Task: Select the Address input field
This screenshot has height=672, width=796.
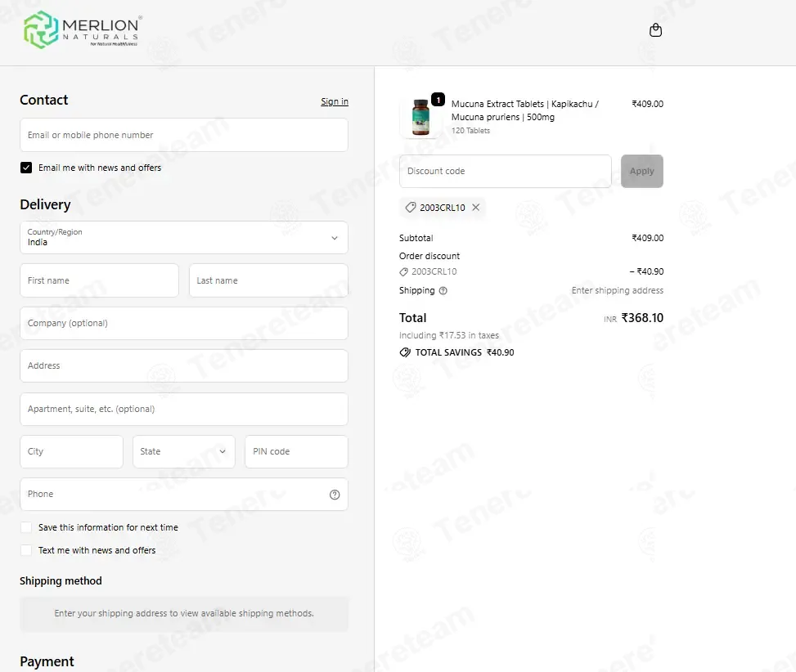Action: tap(184, 365)
